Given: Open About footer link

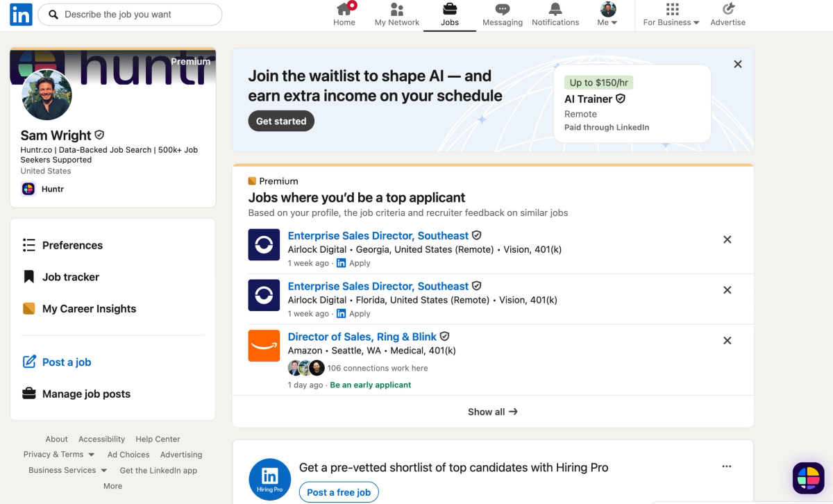Looking at the screenshot, I should click(x=57, y=439).
